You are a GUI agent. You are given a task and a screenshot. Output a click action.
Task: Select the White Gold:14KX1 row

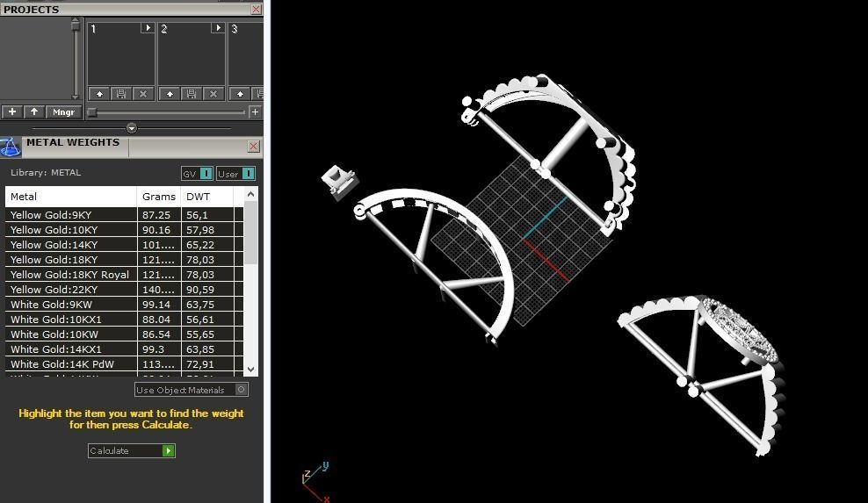[124, 349]
